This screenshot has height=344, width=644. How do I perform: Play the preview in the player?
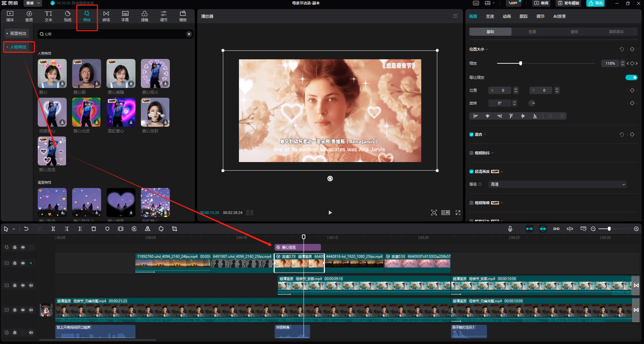[330, 213]
